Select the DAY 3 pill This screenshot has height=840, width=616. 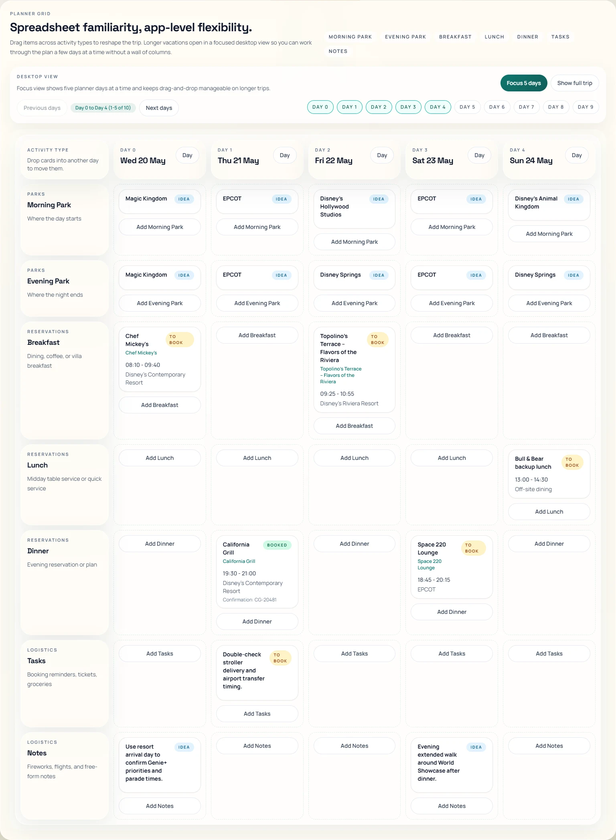tap(408, 107)
